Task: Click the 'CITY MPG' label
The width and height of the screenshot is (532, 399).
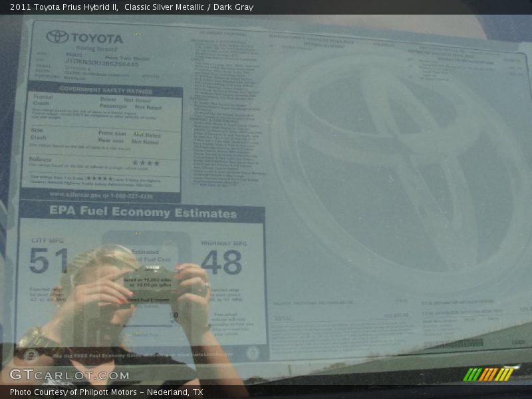Action: tap(47, 240)
